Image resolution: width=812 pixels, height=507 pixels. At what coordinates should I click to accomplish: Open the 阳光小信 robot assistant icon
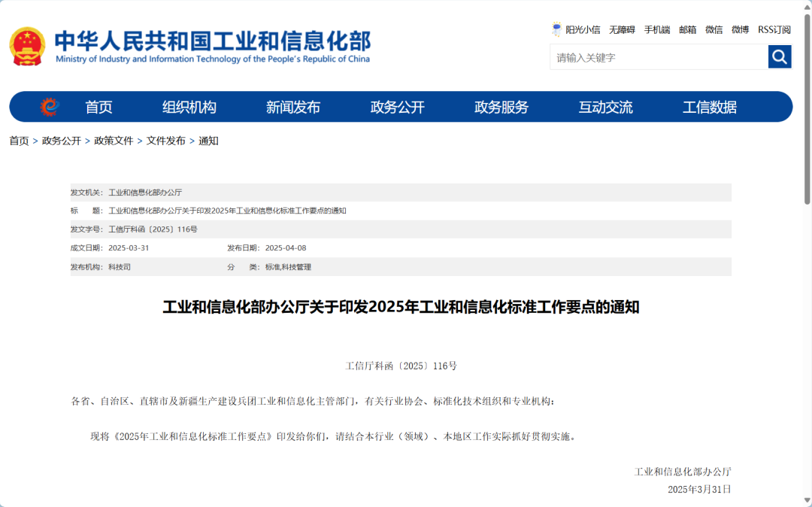coord(556,29)
